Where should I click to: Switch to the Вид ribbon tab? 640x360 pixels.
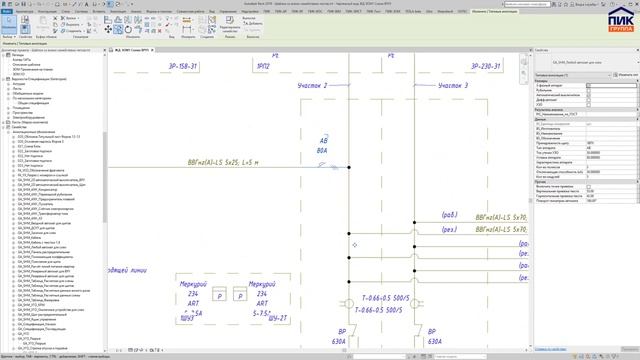pyautogui.click(x=212, y=11)
